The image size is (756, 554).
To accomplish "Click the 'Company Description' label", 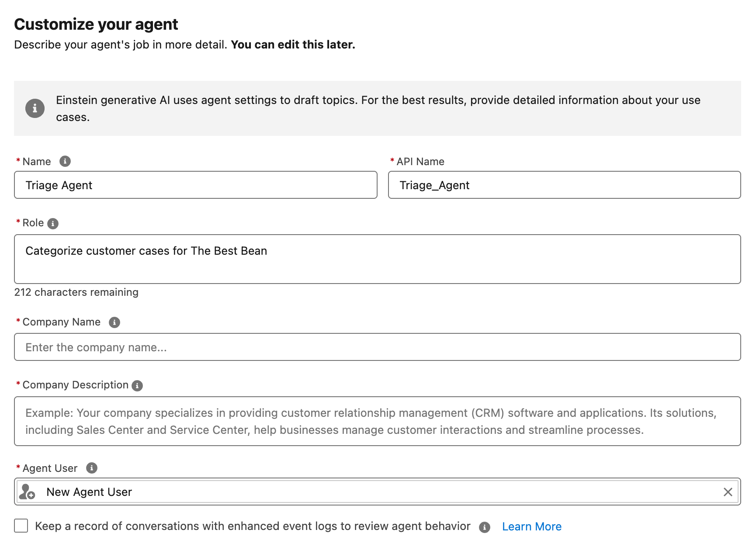I will 75,385.
